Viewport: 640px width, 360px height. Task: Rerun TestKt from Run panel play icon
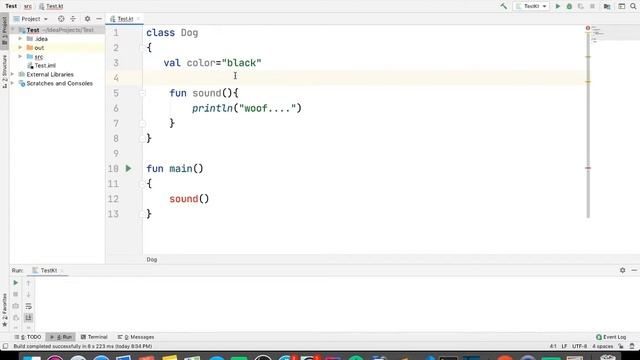click(16, 282)
